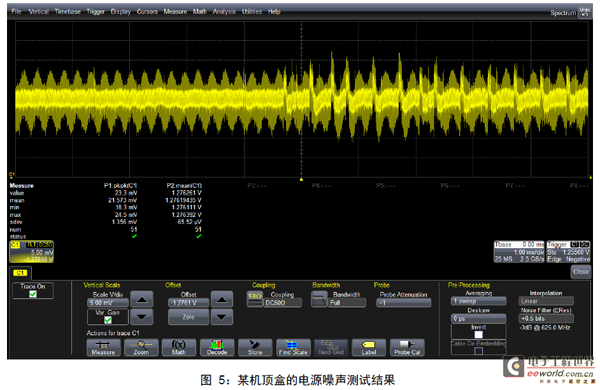Start Probe Cal
Viewport: 600px width, 390px height.
407,347
